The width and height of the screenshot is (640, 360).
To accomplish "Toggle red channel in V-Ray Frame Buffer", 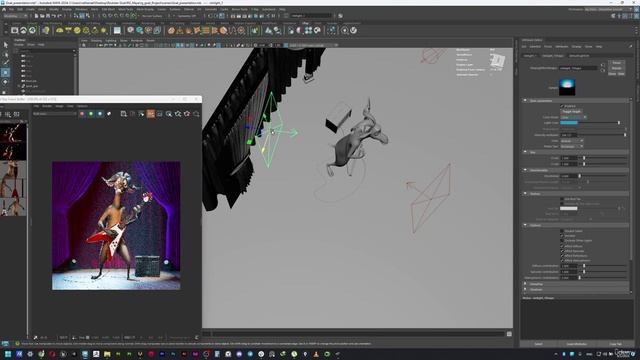I will [82, 114].
